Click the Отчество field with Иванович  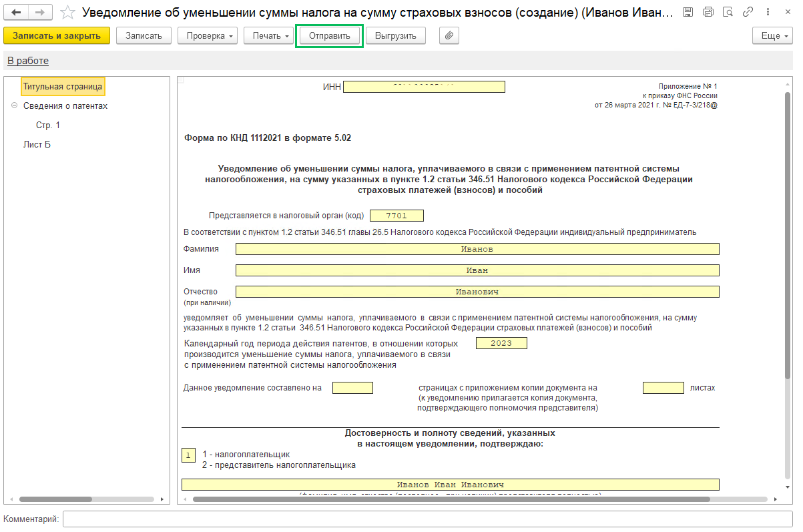(477, 292)
